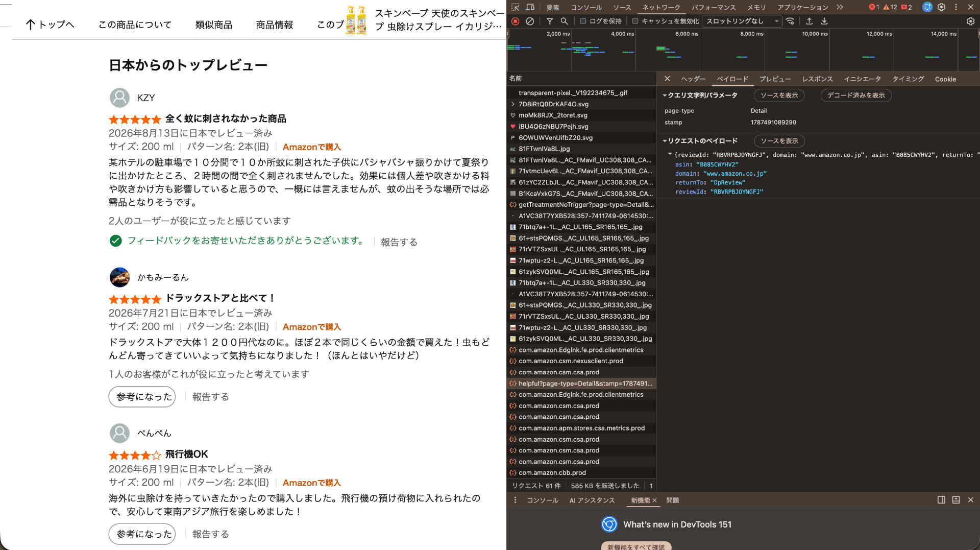Clear the network log
Viewport: 980px width, 550px height.
click(x=530, y=21)
